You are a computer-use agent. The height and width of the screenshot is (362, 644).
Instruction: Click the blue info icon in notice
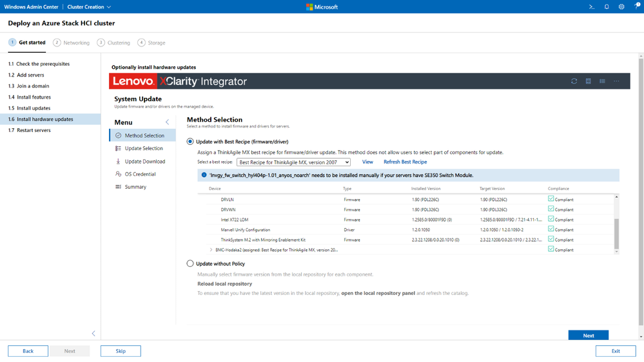pyautogui.click(x=204, y=175)
